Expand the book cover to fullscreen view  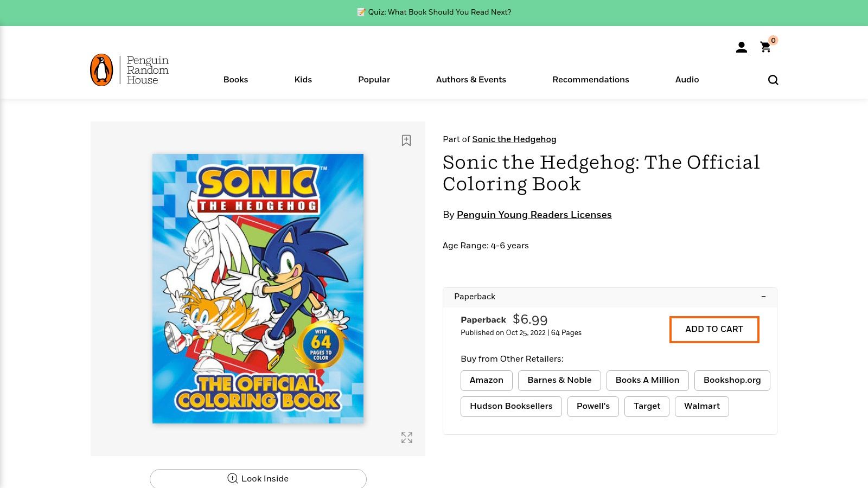pyautogui.click(x=406, y=438)
